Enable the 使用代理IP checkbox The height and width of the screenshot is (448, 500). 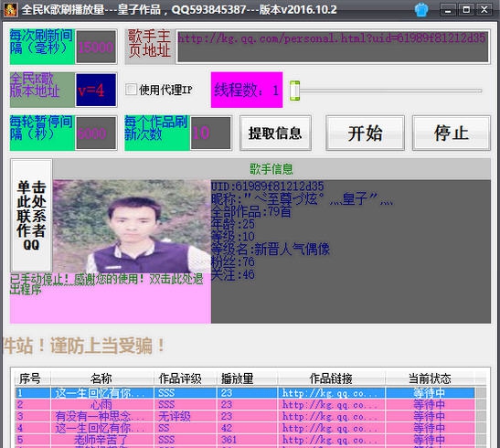pos(131,90)
